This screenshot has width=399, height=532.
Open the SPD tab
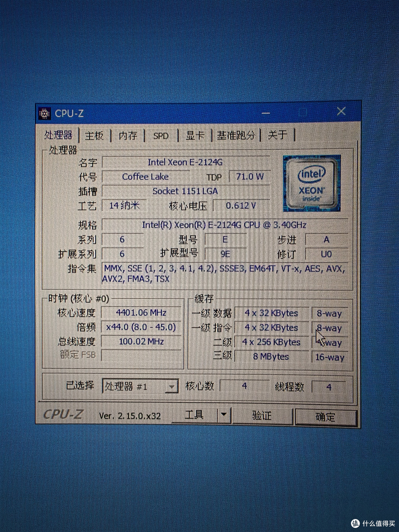(161, 136)
